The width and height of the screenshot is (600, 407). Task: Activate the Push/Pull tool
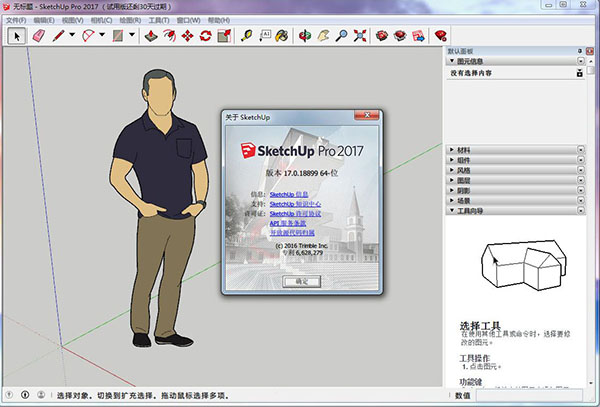pyautogui.click(x=151, y=36)
